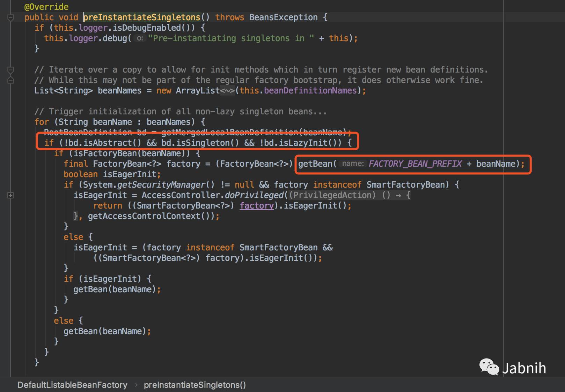
Task: Expand the folded (PrivilegedAction) lambda text
Action: (332, 195)
